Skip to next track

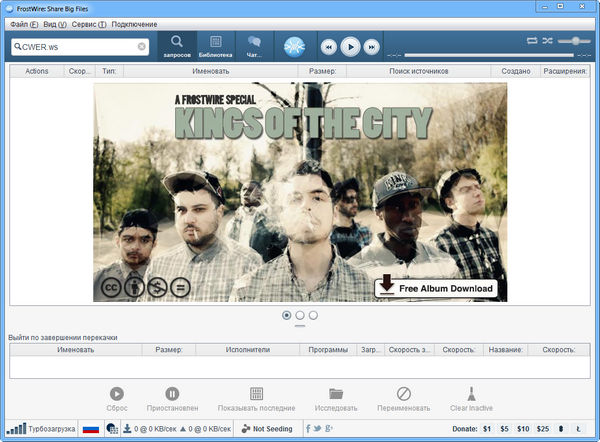(371, 46)
